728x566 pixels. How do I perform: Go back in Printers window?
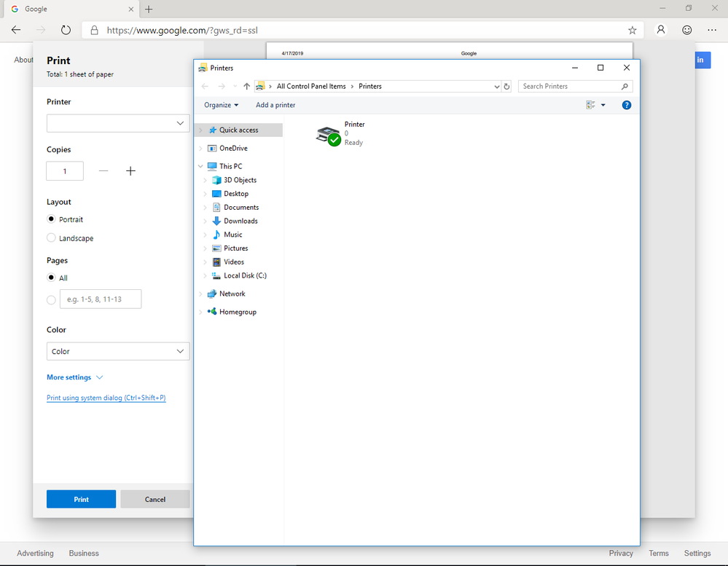(205, 86)
